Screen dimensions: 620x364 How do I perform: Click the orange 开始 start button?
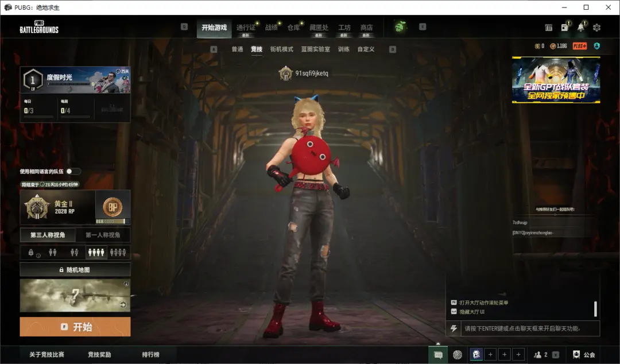click(75, 327)
